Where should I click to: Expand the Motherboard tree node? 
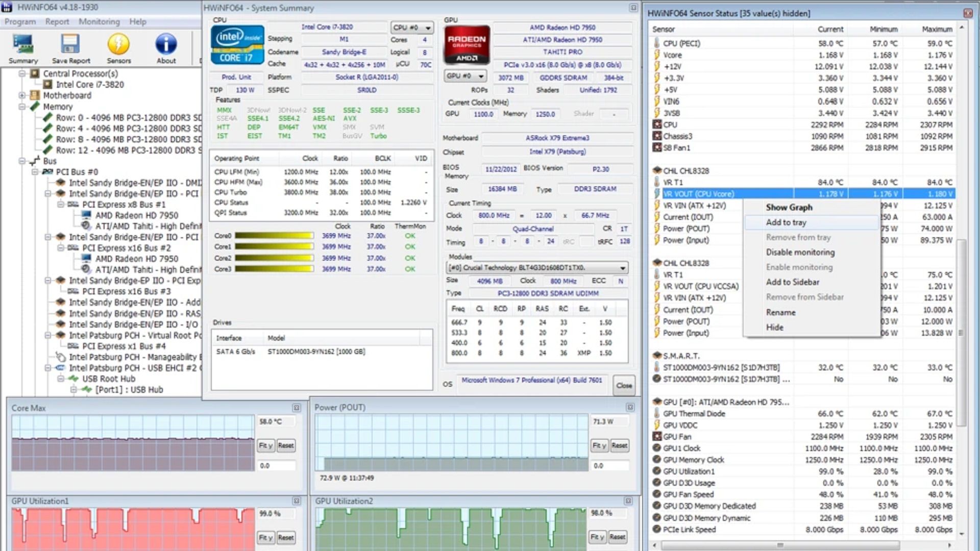coord(22,95)
